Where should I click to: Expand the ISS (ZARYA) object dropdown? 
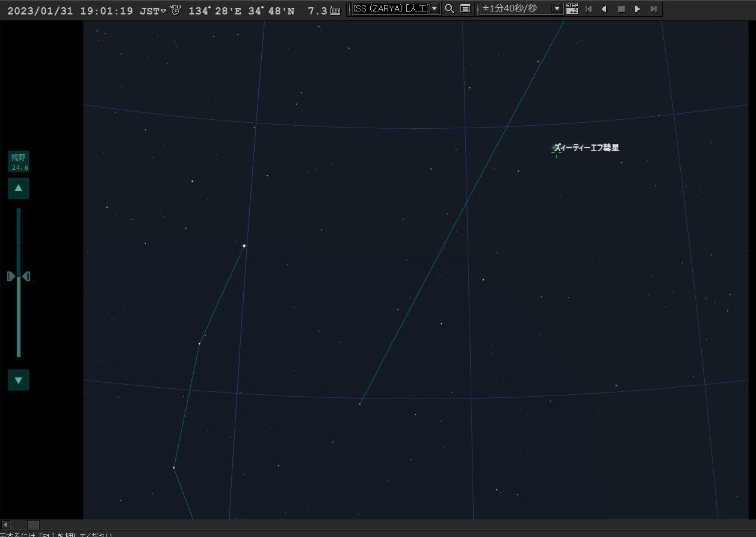tap(435, 9)
